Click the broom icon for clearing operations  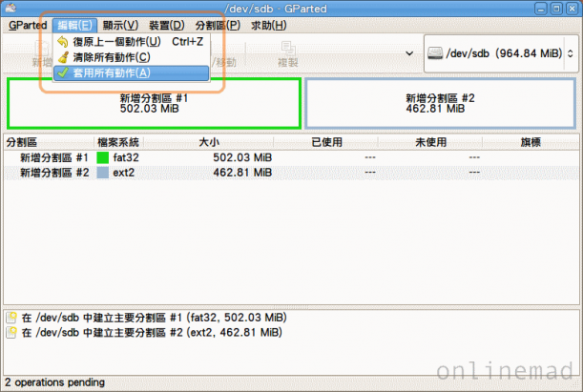[63, 57]
